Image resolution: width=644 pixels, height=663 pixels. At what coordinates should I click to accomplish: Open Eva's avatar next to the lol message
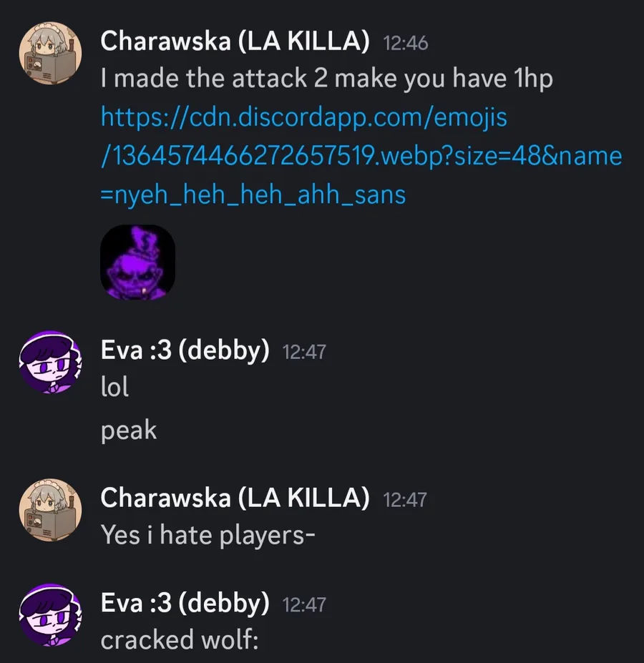point(50,363)
